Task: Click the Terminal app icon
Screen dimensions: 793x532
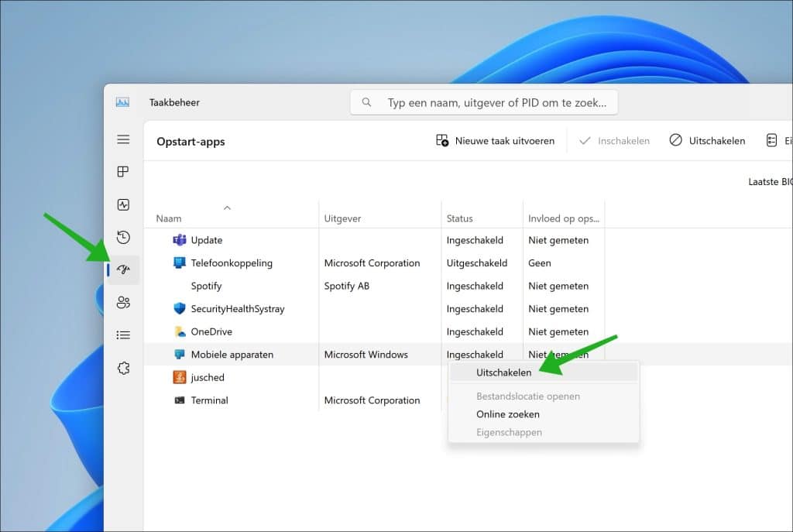Action: 180,400
